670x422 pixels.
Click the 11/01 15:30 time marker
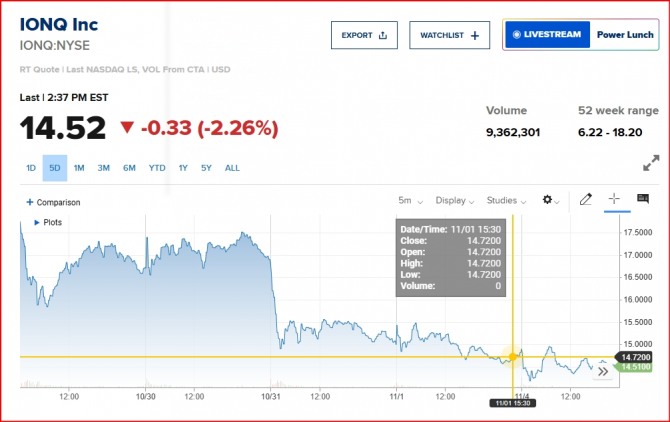tap(513, 403)
